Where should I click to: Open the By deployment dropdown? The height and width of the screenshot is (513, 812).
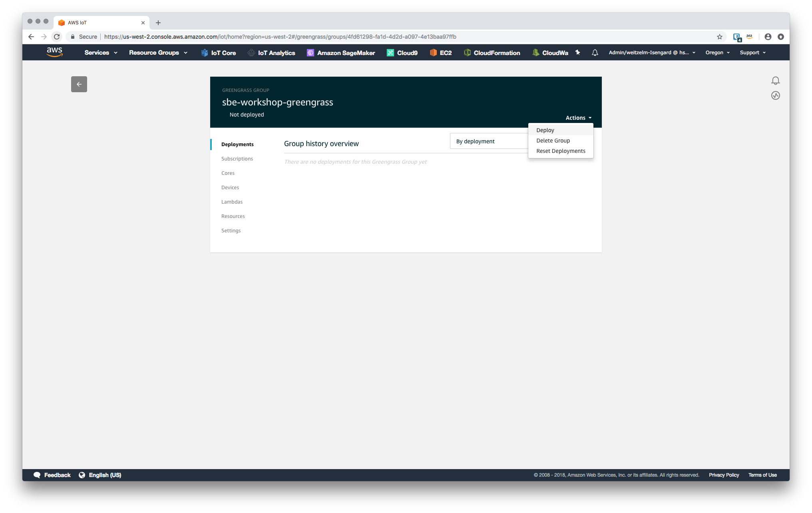[x=489, y=141]
